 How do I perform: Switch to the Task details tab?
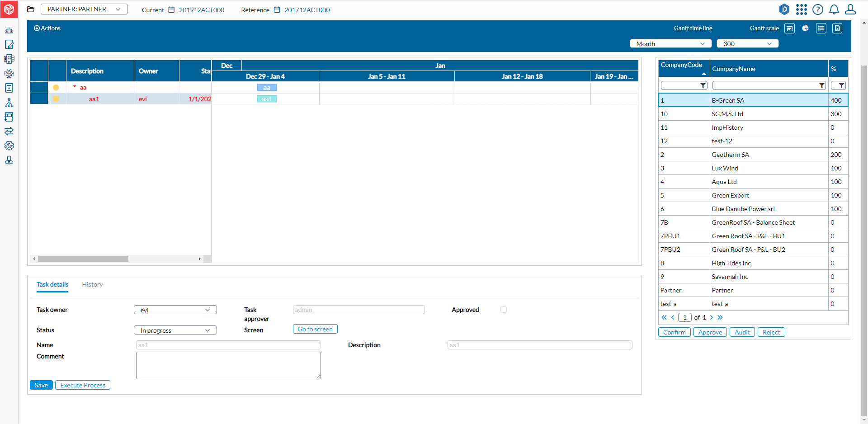click(x=52, y=284)
